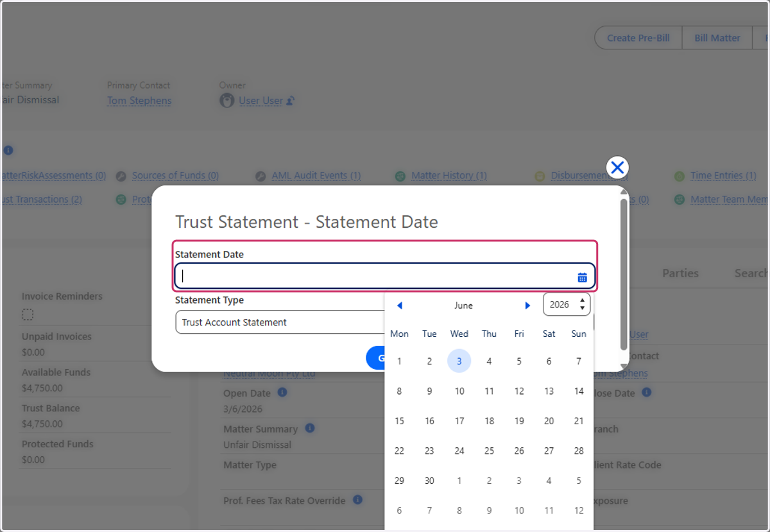Pick June 15 in the calendar
This screenshot has width=770, height=532.
click(x=399, y=421)
